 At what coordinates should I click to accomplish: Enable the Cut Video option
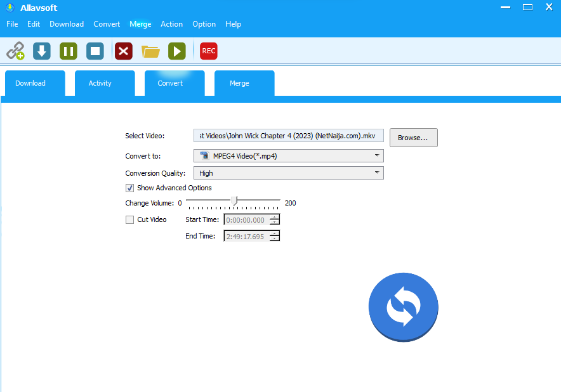130,219
